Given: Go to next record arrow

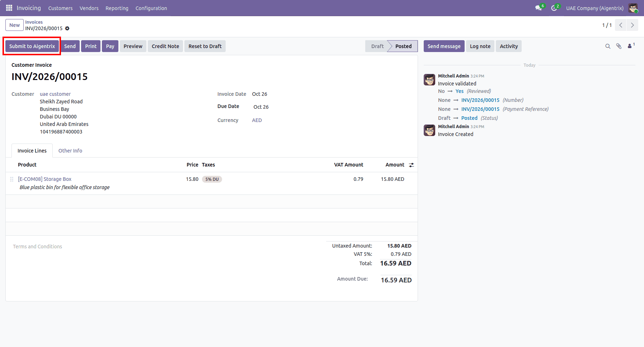Looking at the screenshot, I should 633,25.
